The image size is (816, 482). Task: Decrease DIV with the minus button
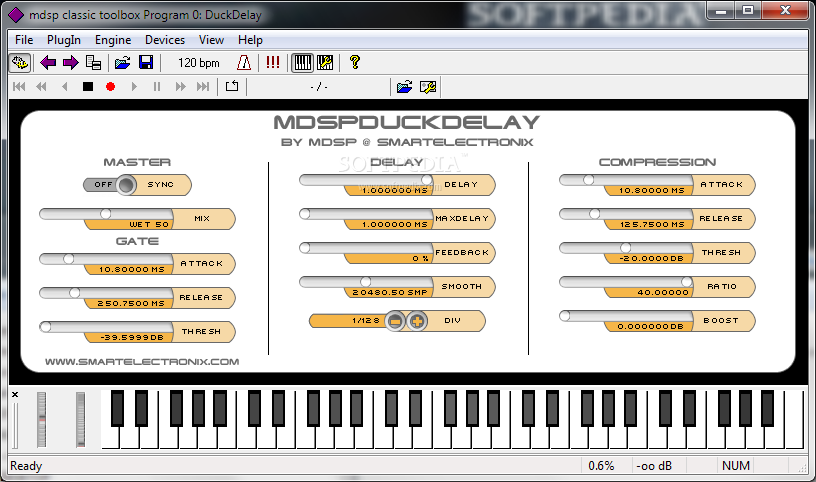pos(395,321)
